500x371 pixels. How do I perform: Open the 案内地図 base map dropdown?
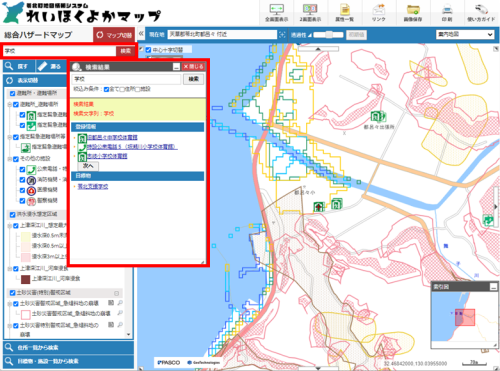click(x=465, y=35)
